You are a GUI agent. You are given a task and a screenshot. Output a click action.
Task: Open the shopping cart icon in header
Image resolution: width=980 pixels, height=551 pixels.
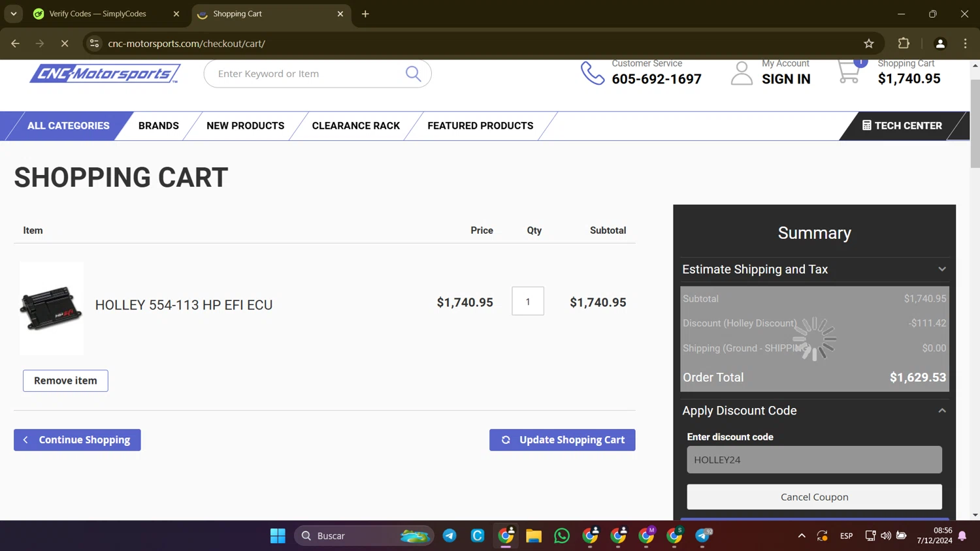[x=849, y=71]
